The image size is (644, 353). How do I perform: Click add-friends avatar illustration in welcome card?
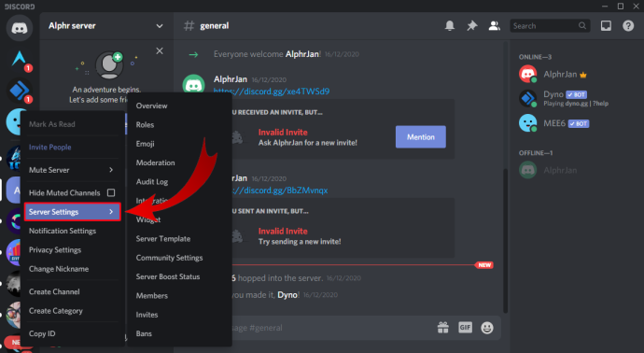[109, 65]
